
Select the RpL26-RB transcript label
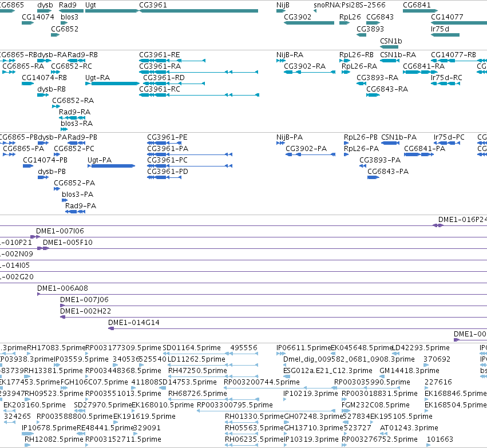coord(357,55)
